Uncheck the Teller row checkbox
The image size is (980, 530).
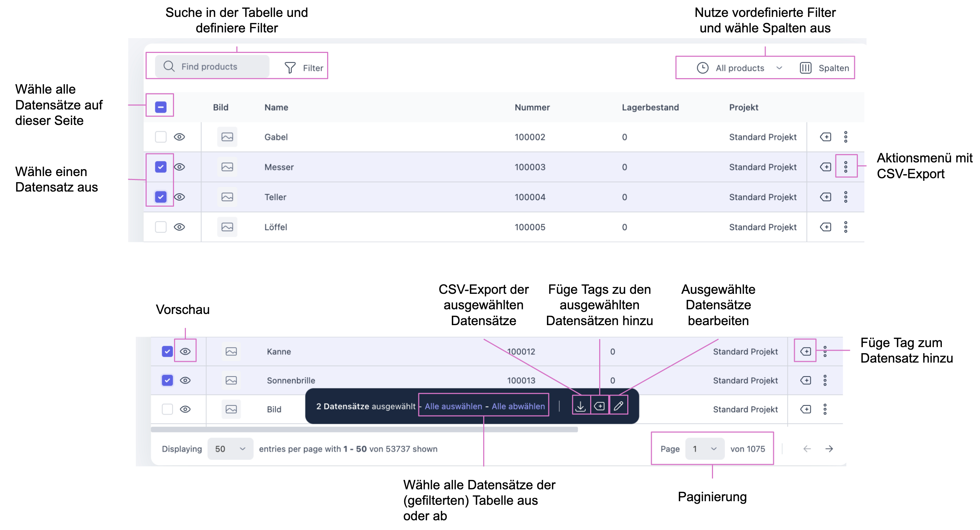coord(161,197)
